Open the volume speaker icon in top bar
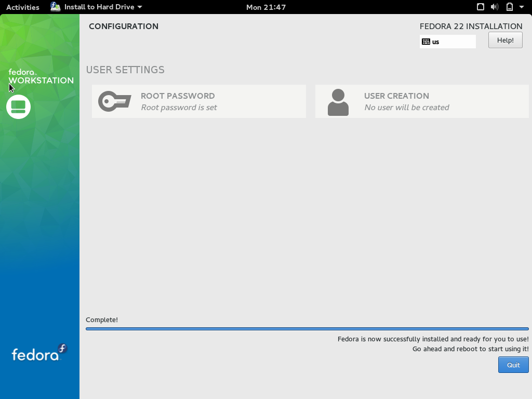Image resolution: width=532 pixels, height=399 pixels. (x=495, y=7)
